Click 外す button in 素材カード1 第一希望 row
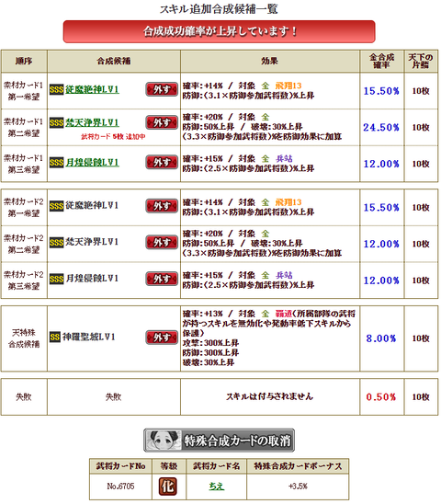The width and height of the screenshot is (441, 504). [162, 89]
